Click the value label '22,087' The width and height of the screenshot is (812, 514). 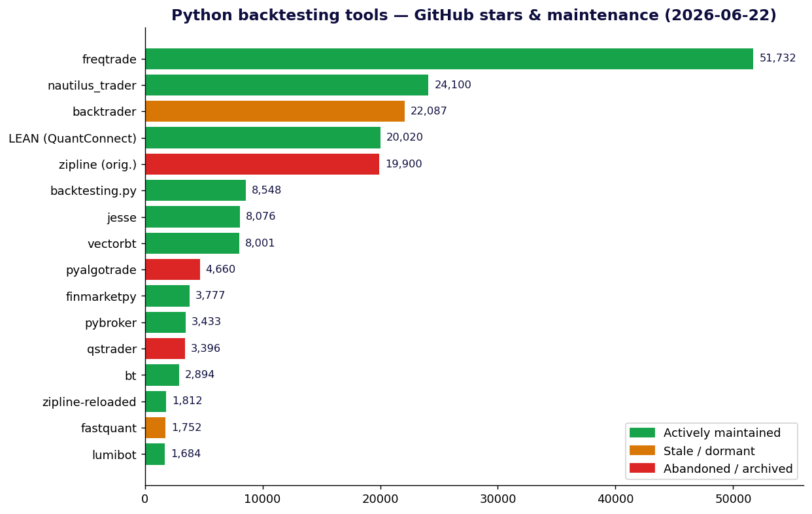429,111
